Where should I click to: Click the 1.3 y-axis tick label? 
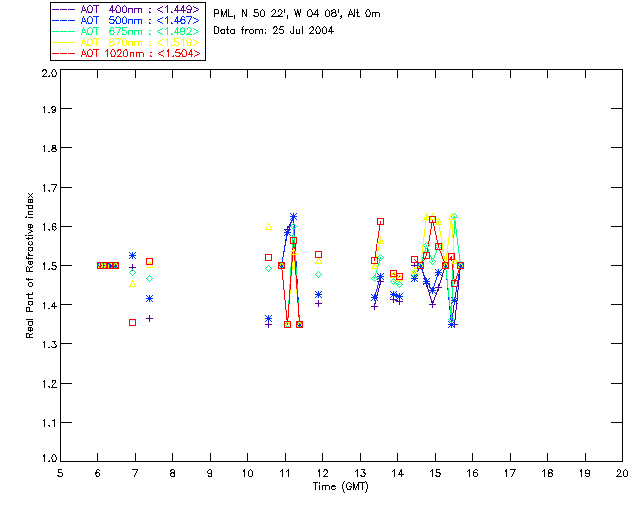(49, 344)
